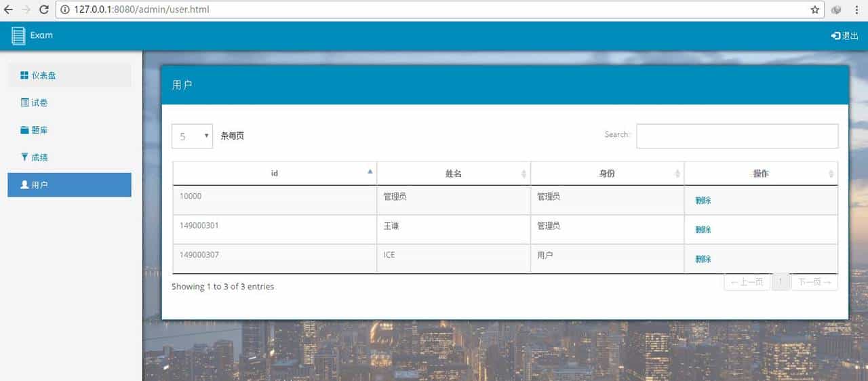Viewport: 868px width, 381px height.
Task: Delete user 10000 with 删除
Action: coord(703,201)
